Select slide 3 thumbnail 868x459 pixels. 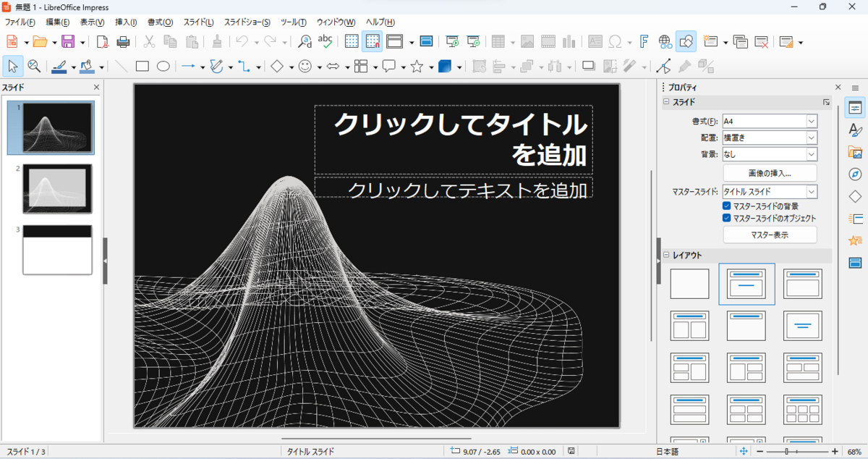pos(57,250)
